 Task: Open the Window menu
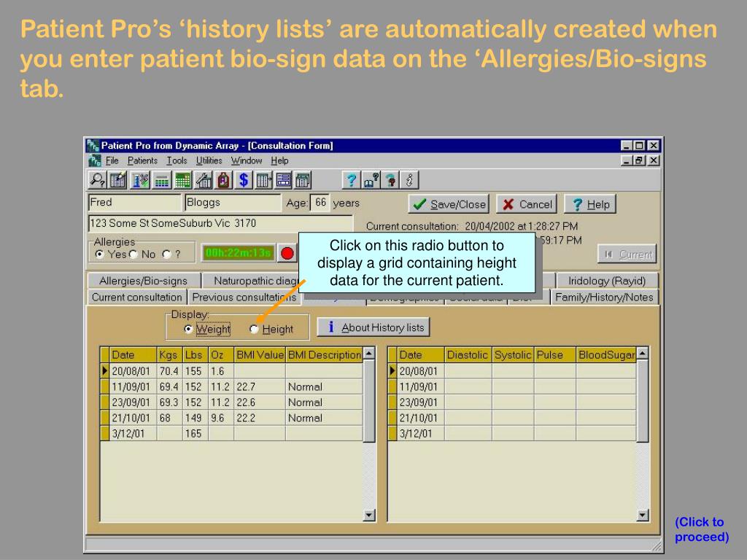pos(247,160)
